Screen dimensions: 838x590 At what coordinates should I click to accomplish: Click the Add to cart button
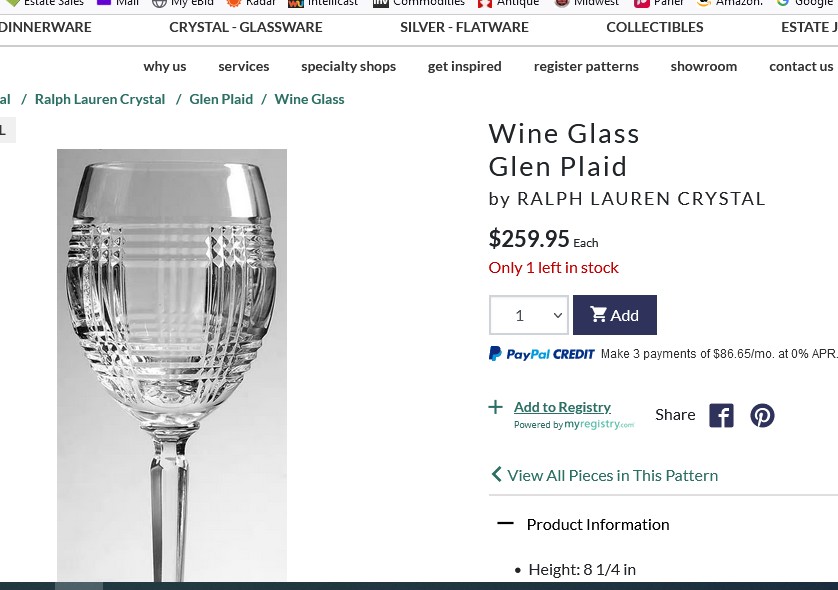point(614,315)
